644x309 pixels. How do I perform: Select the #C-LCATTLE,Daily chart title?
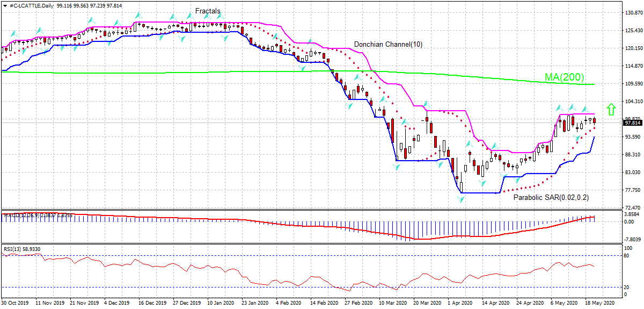pos(27,4)
